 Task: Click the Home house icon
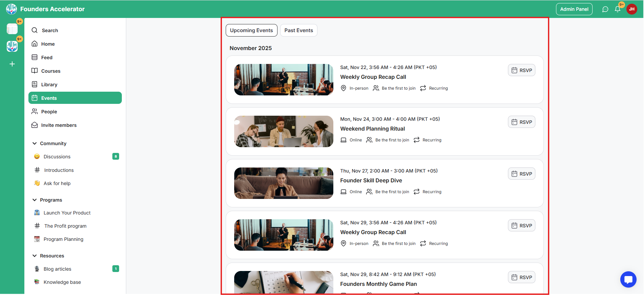35,44
